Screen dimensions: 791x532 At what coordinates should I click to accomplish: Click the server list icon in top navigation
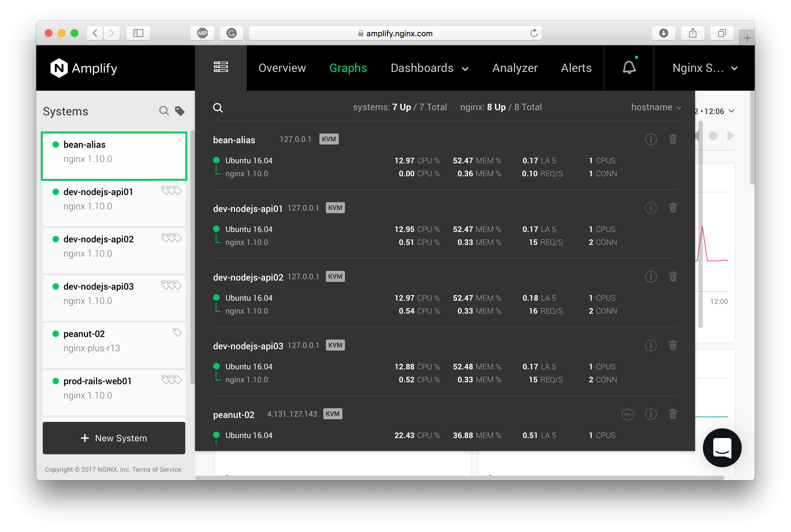[x=221, y=68]
